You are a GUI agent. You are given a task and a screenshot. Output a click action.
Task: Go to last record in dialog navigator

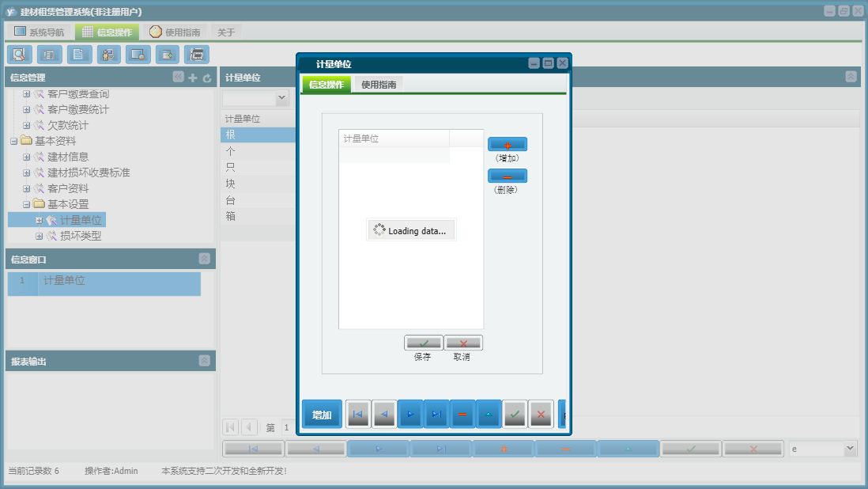pos(436,414)
